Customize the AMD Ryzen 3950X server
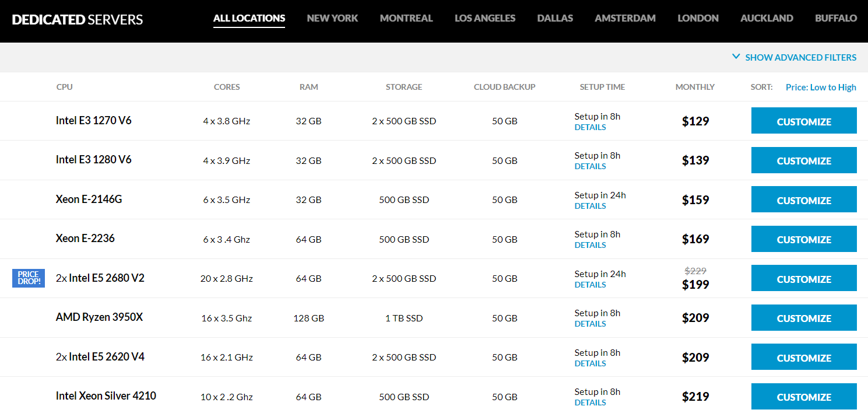 [x=804, y=317]
